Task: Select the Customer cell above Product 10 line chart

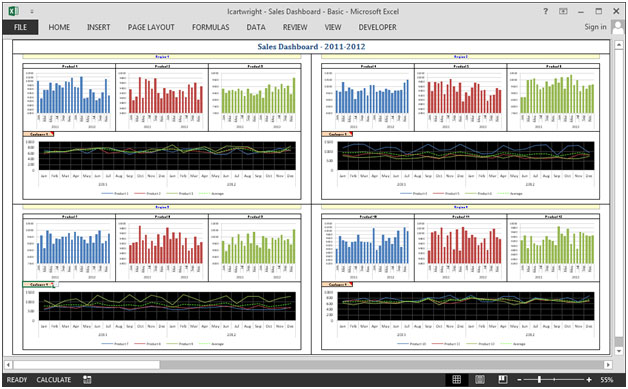Action: 337,284
